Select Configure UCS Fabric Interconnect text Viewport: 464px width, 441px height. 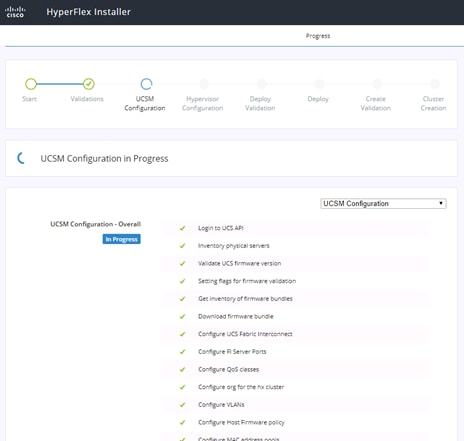245,334
